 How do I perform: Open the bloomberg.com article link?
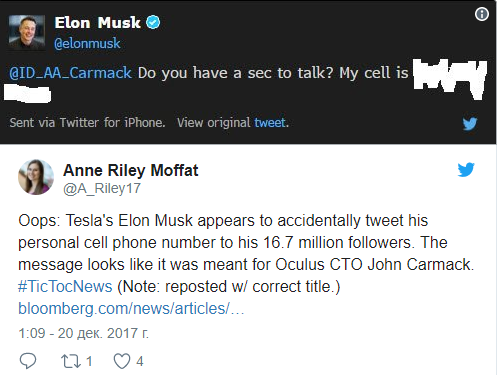(x=131, y=308)
